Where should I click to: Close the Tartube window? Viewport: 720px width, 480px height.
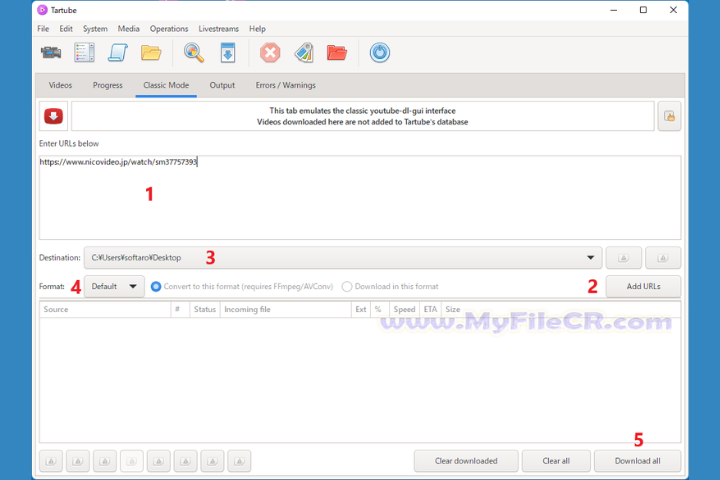(x=673, y=10)
